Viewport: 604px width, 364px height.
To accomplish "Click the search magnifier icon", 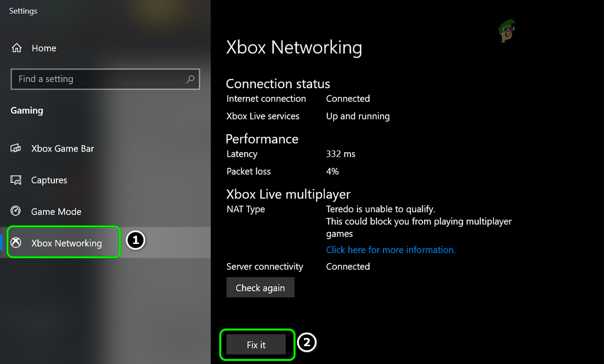I will (x=190, y=79).
